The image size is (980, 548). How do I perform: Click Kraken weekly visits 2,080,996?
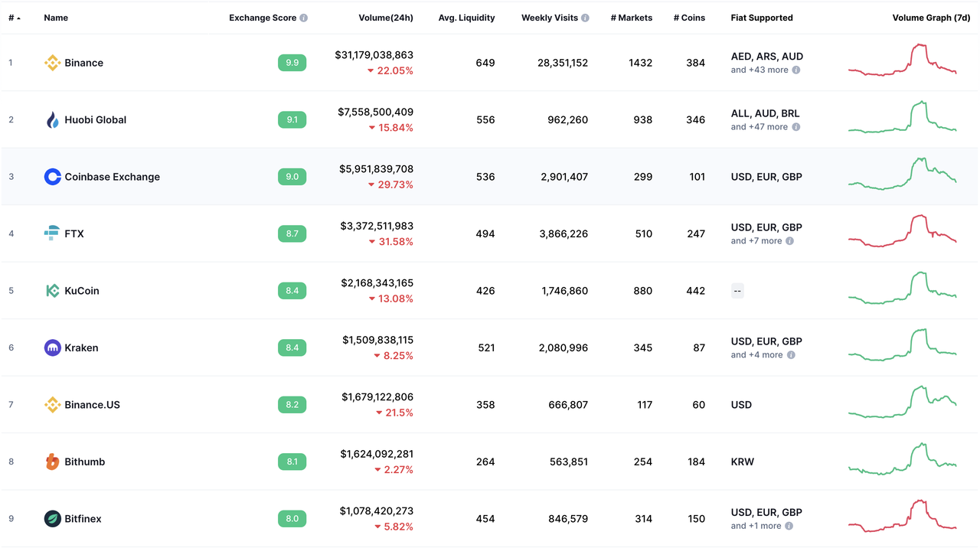point(563,347)
